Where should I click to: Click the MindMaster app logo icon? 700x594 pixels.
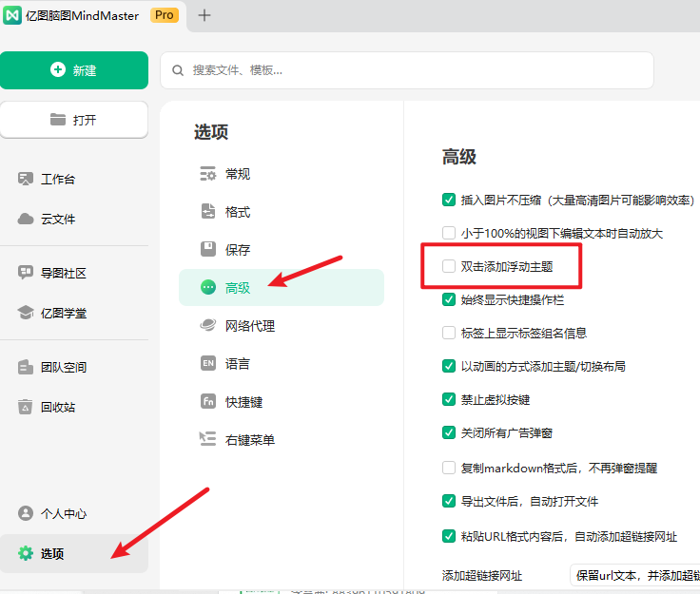point(13,15)
